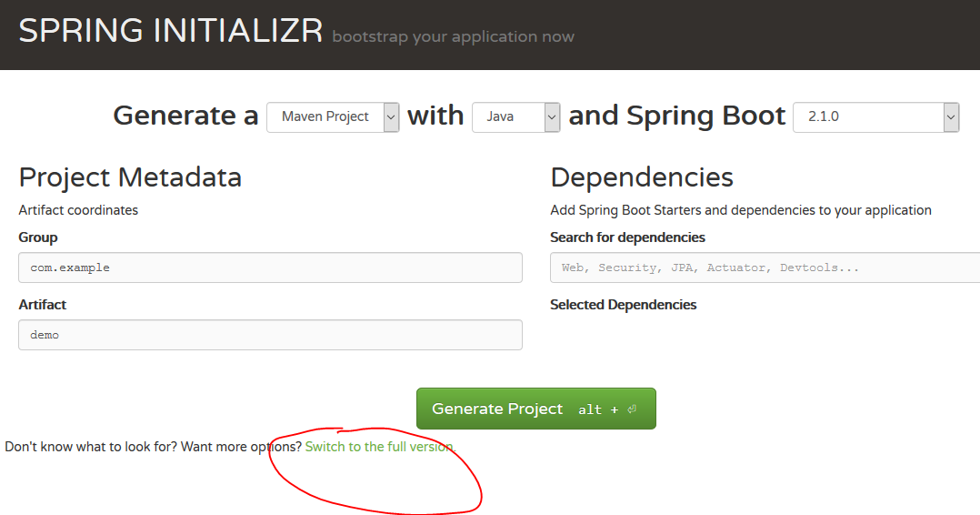Click the Selected Dependencies label
Screen dimensions: 980x515
point(623,305)
